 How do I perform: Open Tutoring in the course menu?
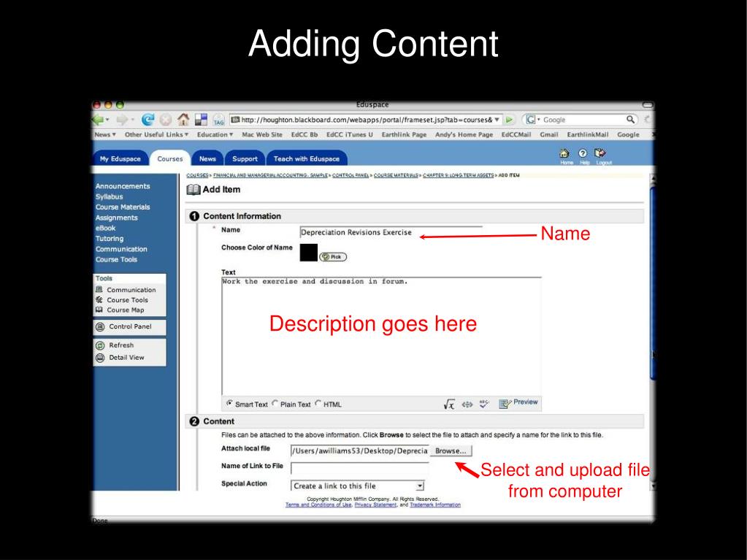pos(109,239)
